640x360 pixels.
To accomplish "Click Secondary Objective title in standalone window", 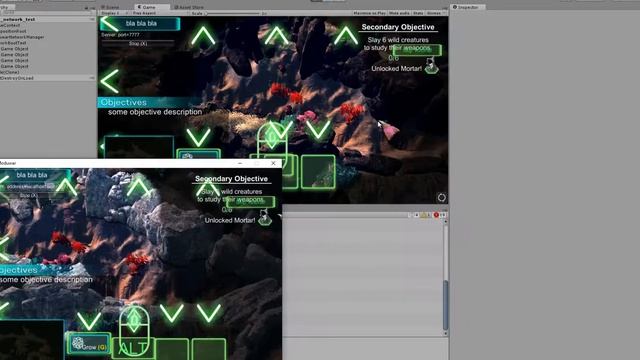I will coord(231,179).
